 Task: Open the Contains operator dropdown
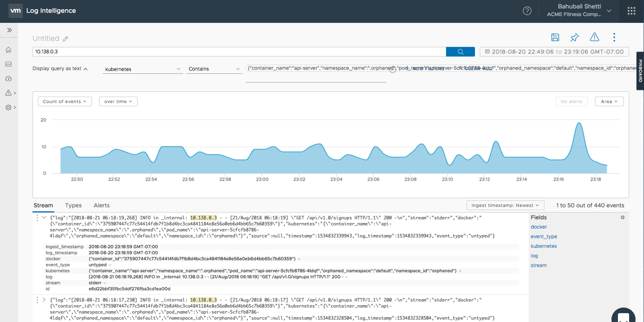pyautogui.click(x=214, y=69)
